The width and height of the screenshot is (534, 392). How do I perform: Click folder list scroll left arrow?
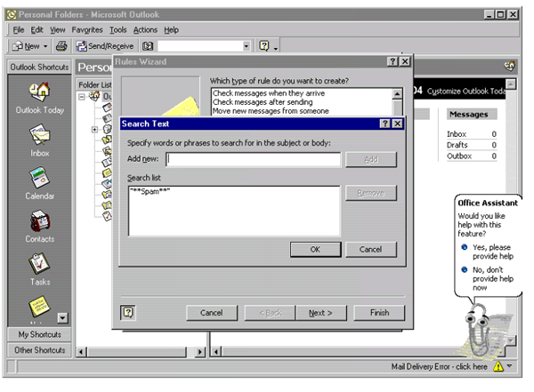(x=81, y=352)
